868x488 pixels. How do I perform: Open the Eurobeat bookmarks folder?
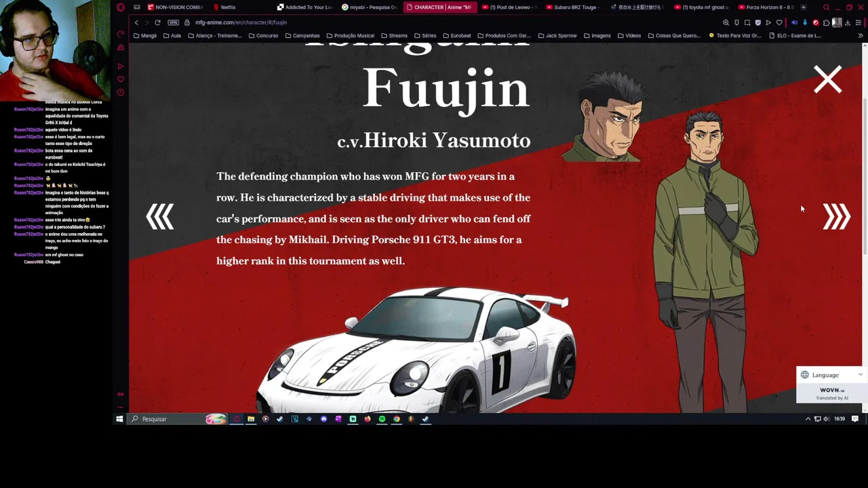[x=457, y=35]
